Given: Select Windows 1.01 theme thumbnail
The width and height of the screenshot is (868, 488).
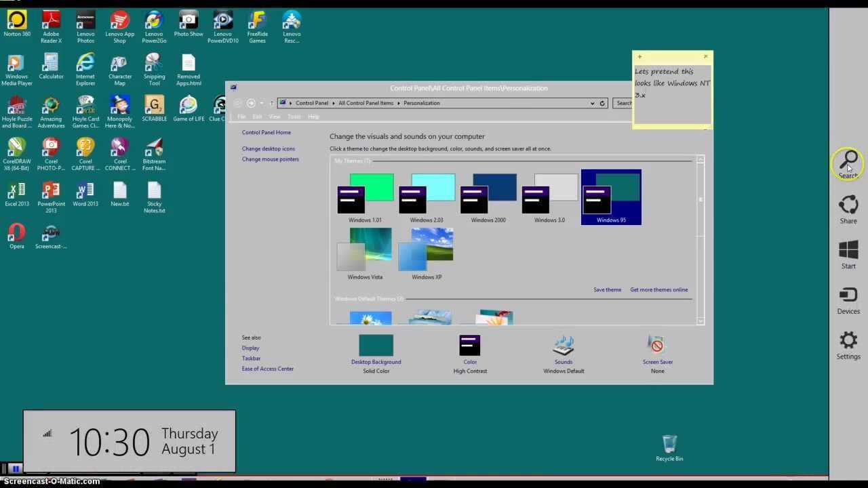Looking at the screenshot, I should tap(366, 198).
